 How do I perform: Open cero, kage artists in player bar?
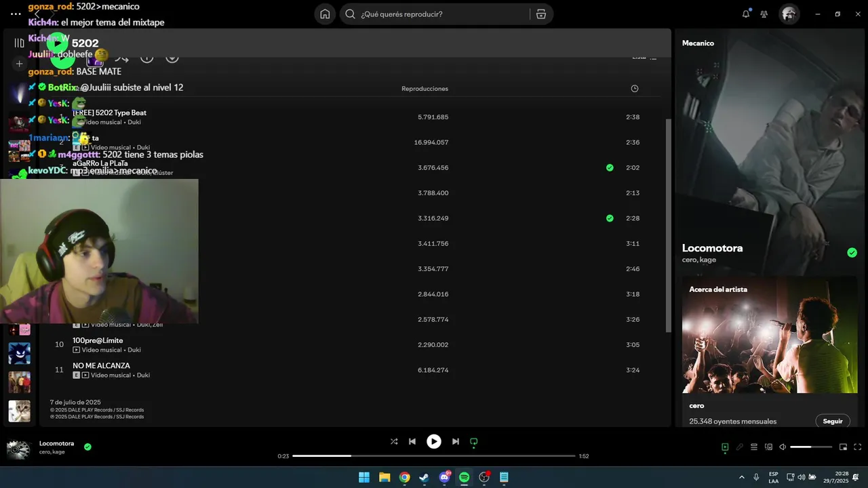[52, 451]
